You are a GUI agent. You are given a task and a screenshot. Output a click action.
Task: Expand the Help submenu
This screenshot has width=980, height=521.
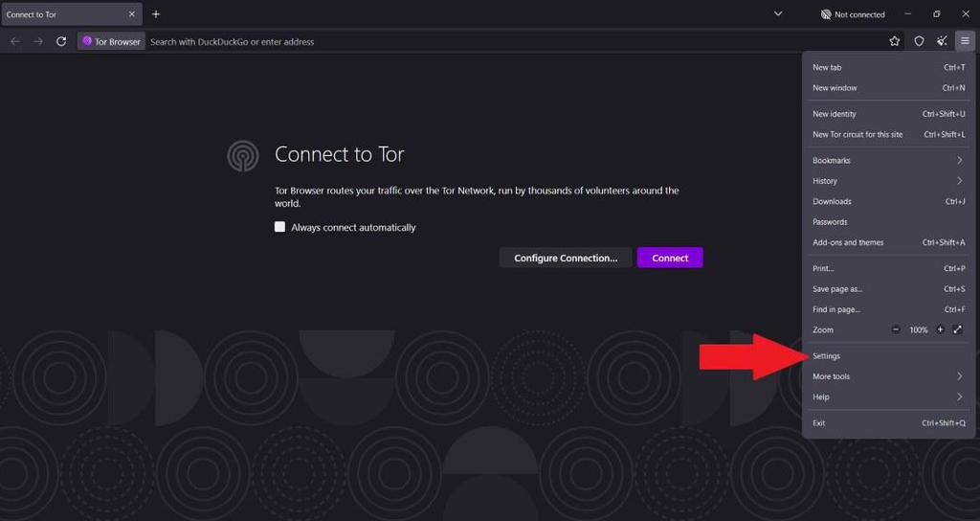tap(888, 397)
